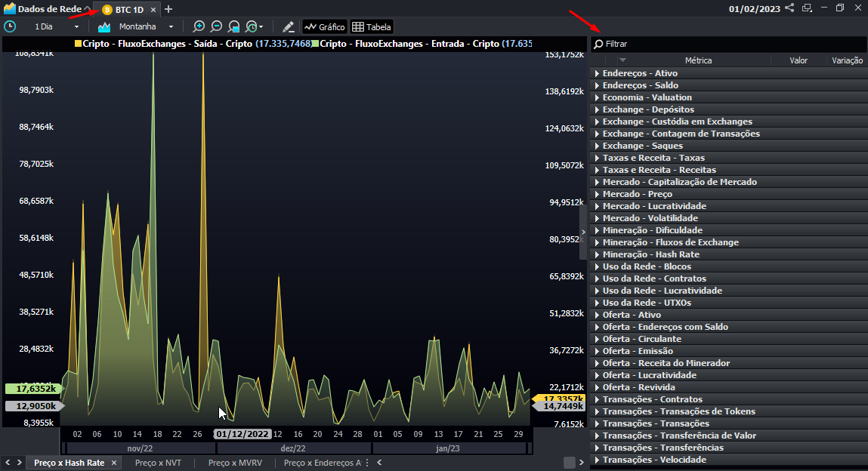Screen dimensions: 868x471
Task: Click the share icon next to date
Action: pos(789,8)
